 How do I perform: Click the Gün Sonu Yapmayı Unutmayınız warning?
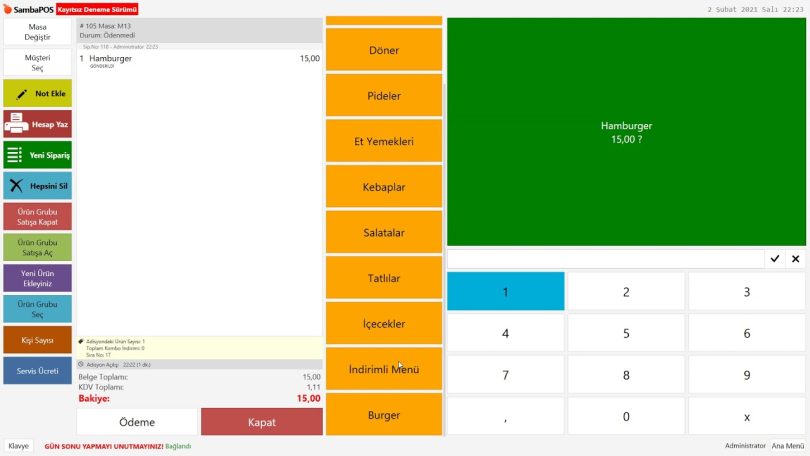(104, 446)
